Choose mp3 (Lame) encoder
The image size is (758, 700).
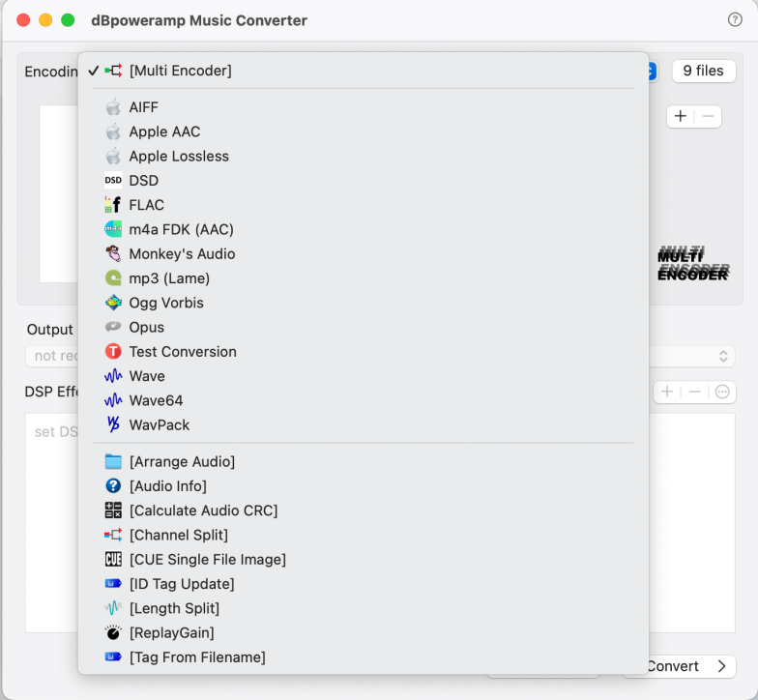pos(364,278)
